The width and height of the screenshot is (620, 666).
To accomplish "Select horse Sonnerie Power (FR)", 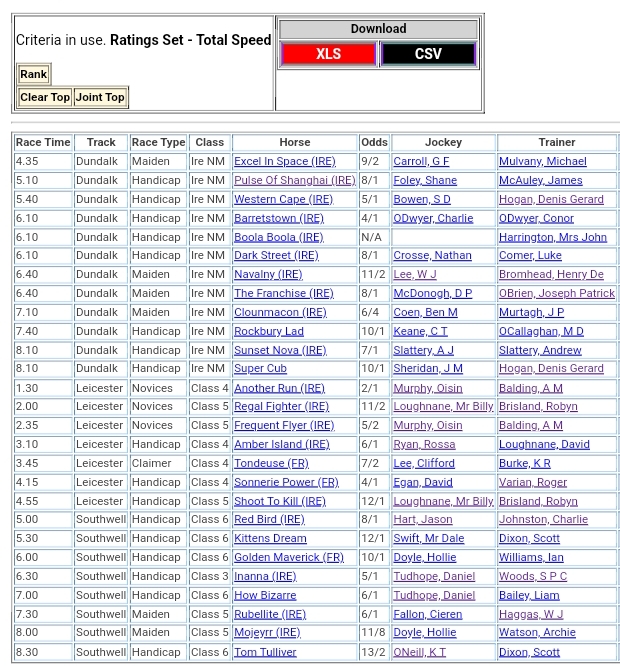I will pos(286,482).
